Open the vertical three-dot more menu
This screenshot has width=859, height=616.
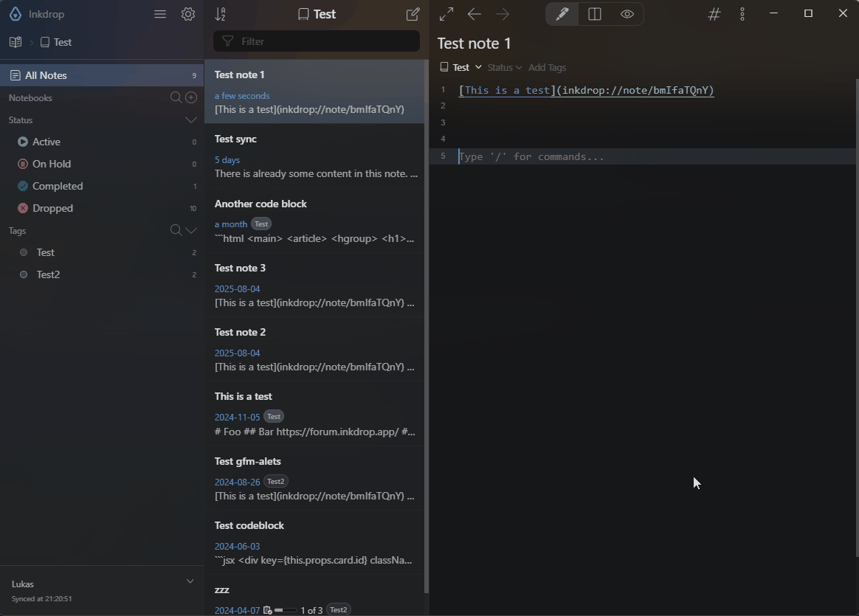[x=742, y=14]
